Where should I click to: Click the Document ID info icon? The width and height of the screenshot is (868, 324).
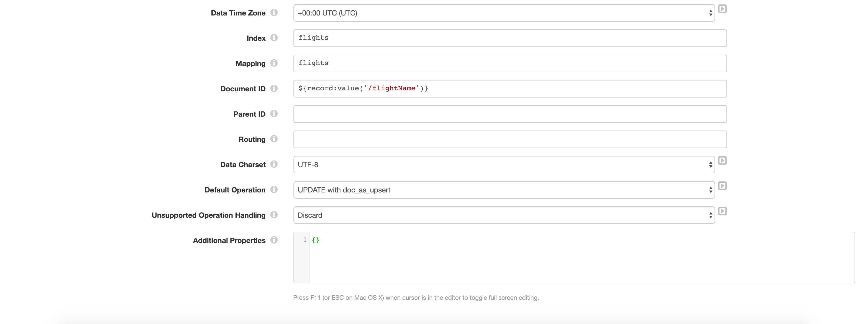(x=274, y=88)
